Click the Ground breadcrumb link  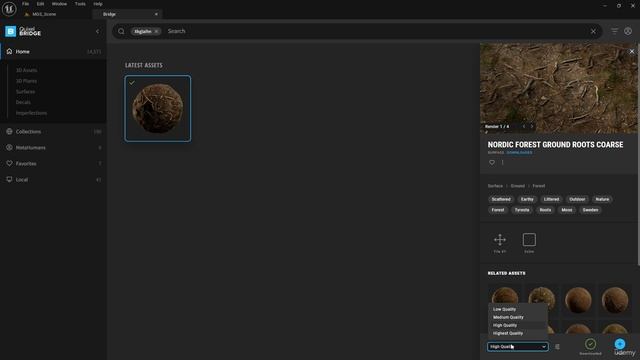518,186
